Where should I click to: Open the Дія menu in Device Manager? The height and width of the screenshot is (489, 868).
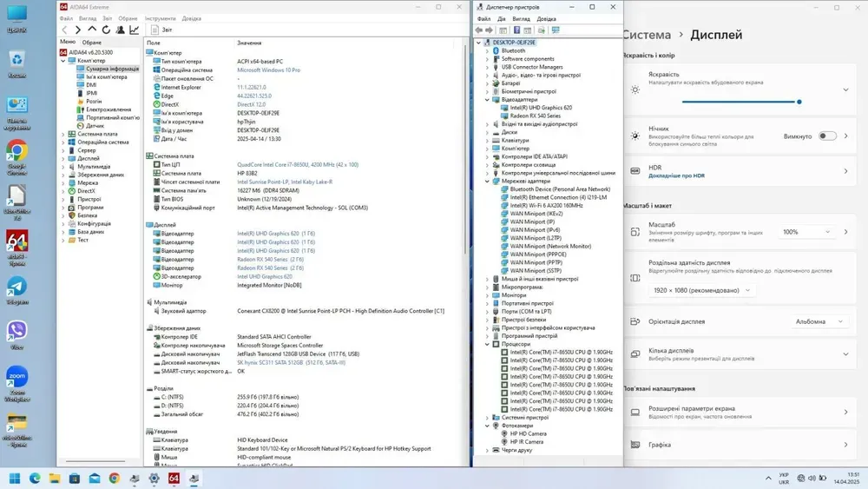click(502, 18)
